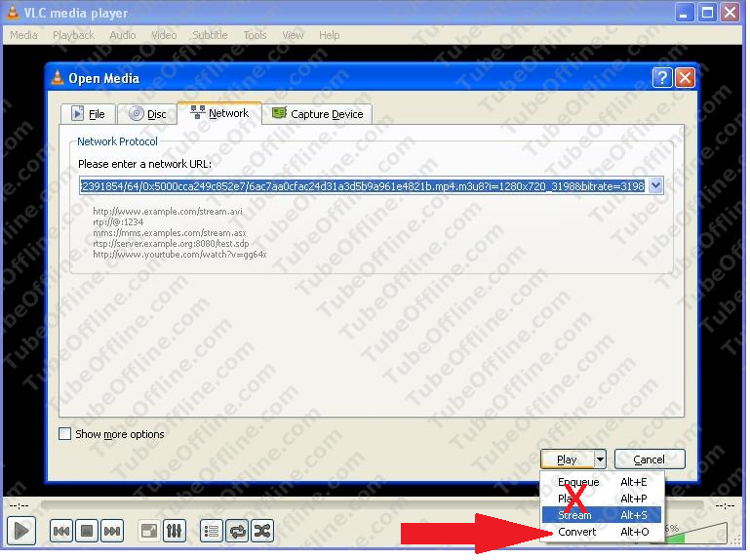The height and width of the screenshot is (560, 750).
Task: Skip to next track icon
Action: point(112,531)
